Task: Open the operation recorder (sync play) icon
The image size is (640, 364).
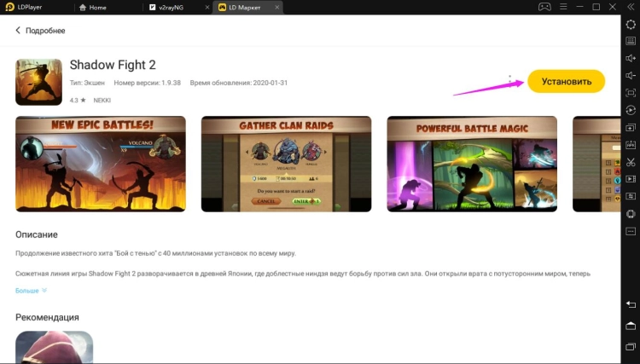Action: (x=631, y=110)
